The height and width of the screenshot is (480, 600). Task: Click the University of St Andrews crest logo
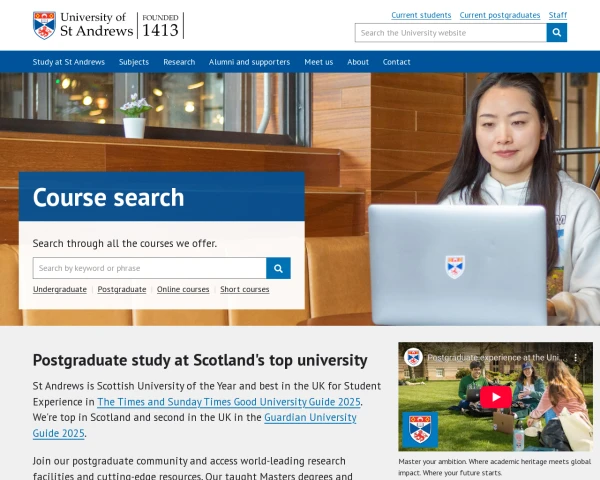pos(44,25)
